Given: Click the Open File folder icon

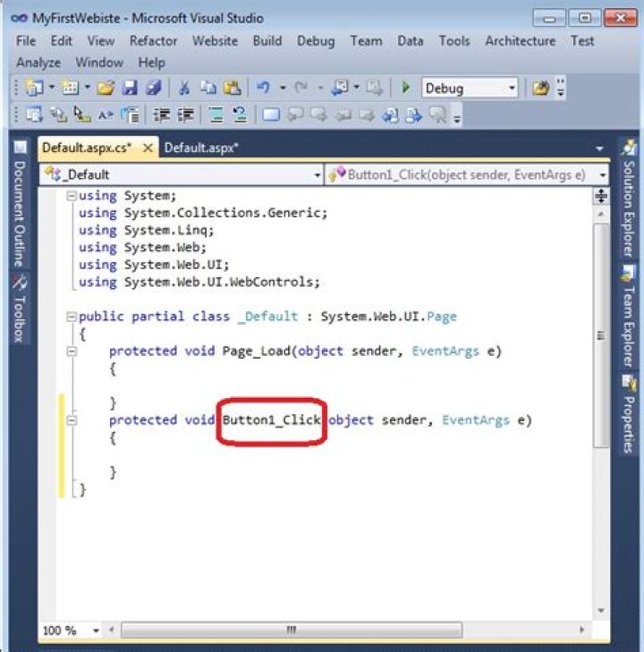Looking at the screenshot, I should (x=106, y=88).
